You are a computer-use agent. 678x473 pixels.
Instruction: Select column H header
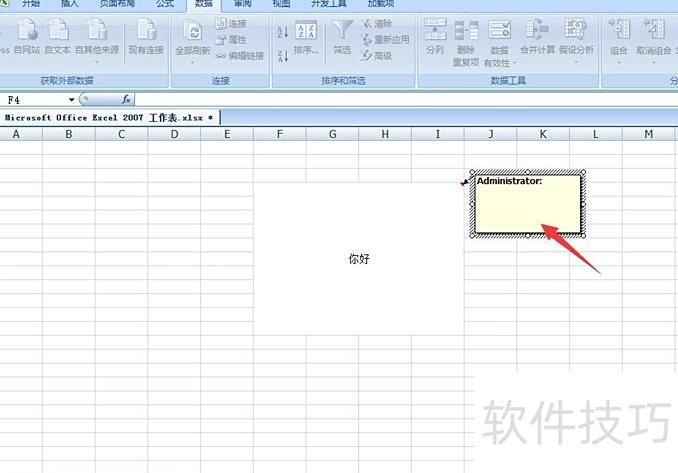pos(385,134)
